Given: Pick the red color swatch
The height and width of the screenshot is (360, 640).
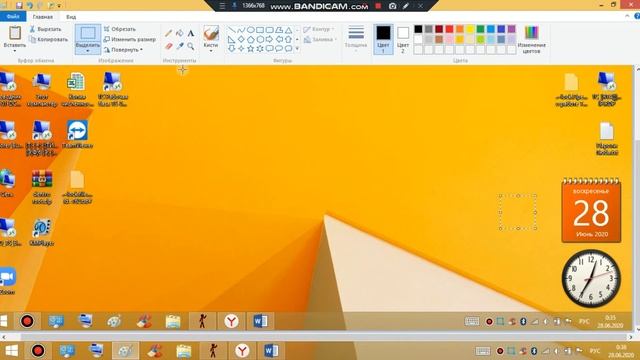Looking at the screenshot, I should click(449, 29).
